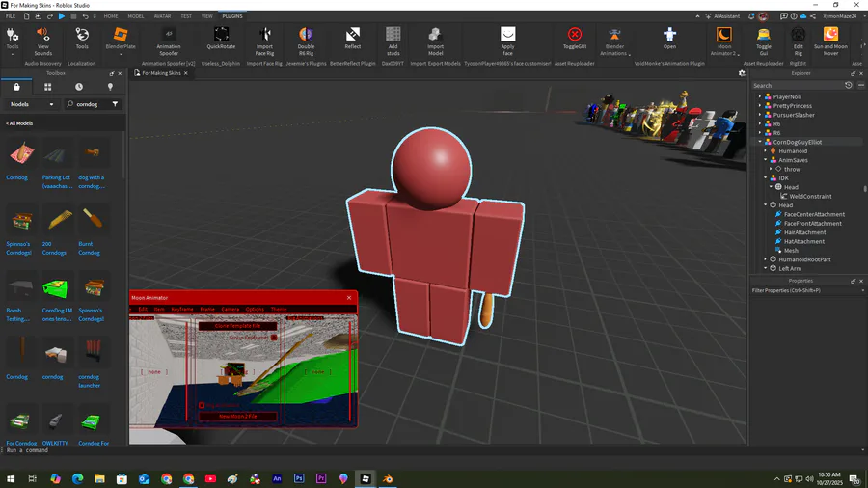Viewport: 868px width, 488px height.
Task: Expand the PlayerNoli model in Explorer
Action: (760, 96)
